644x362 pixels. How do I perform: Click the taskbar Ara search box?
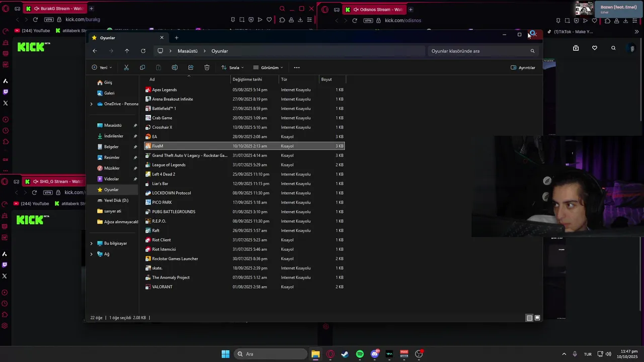click(x=271, y=354)
